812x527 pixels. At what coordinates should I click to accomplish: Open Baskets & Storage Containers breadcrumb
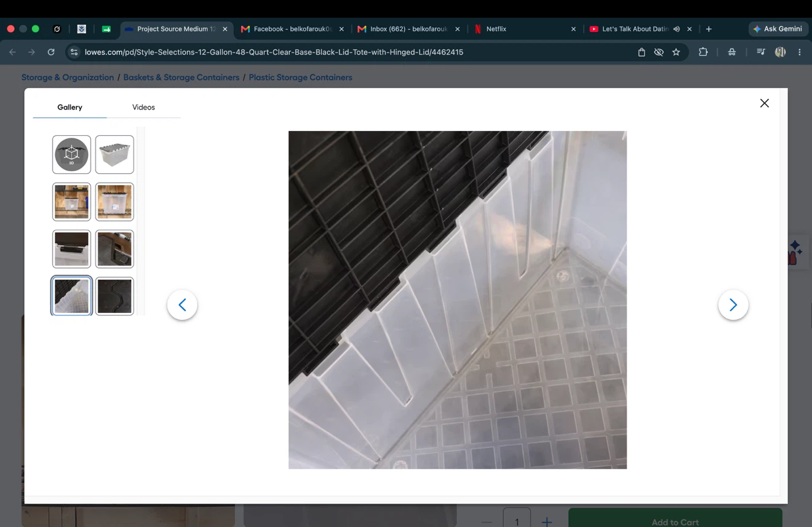click(181, 77)
